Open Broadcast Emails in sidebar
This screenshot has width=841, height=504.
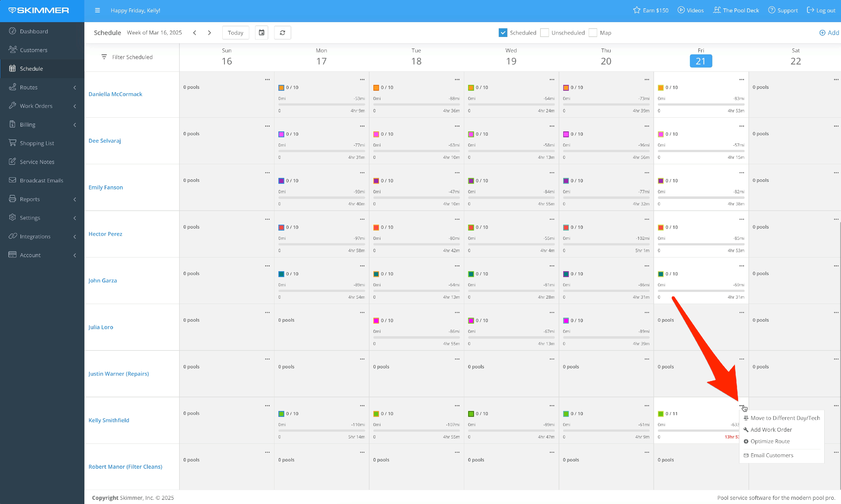(41, 180)
